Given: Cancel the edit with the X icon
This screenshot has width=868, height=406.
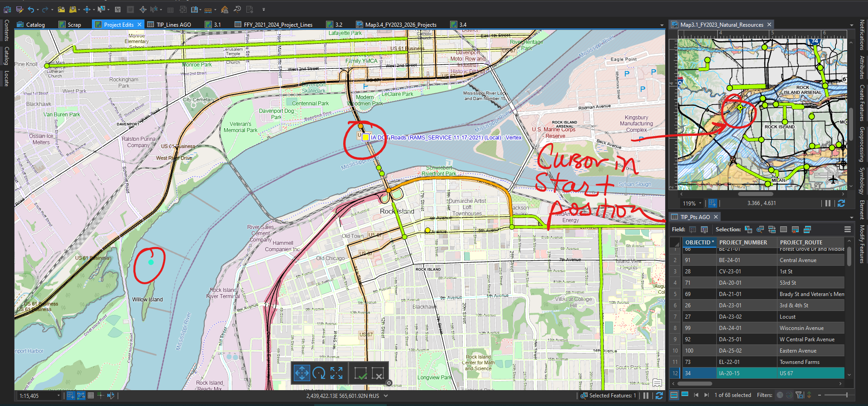Looking at the screenshot, I should (x=378, y=373).
